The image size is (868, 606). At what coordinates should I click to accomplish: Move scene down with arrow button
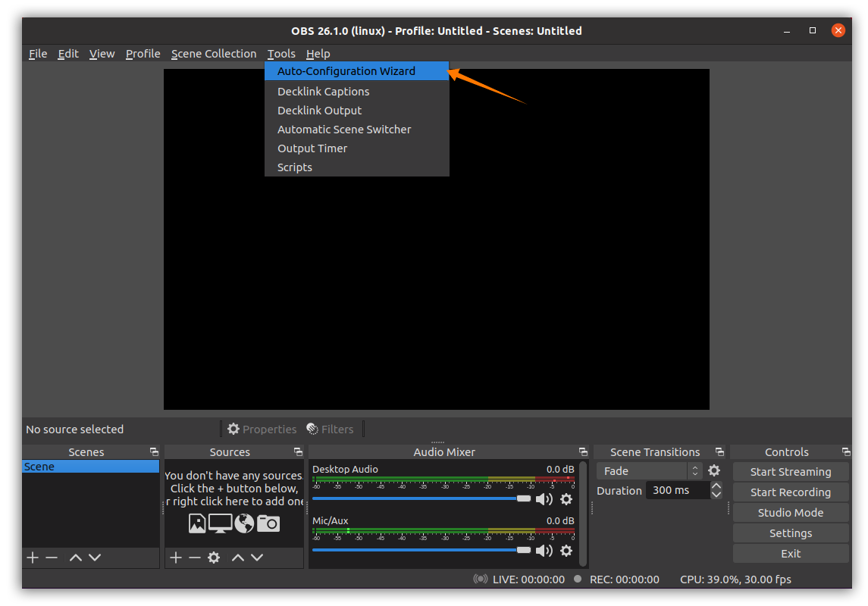(95, 558)
